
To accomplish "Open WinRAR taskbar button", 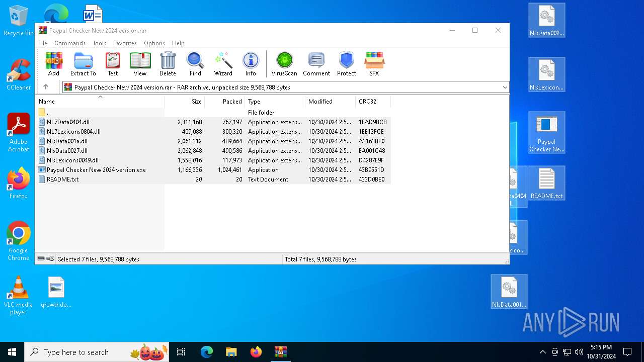I will pos(280,352).
